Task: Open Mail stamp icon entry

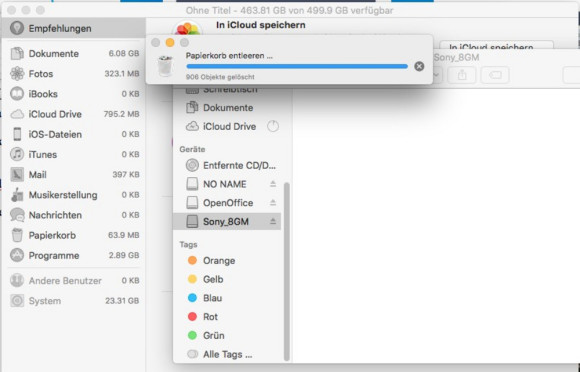Action: pos(17,175)
